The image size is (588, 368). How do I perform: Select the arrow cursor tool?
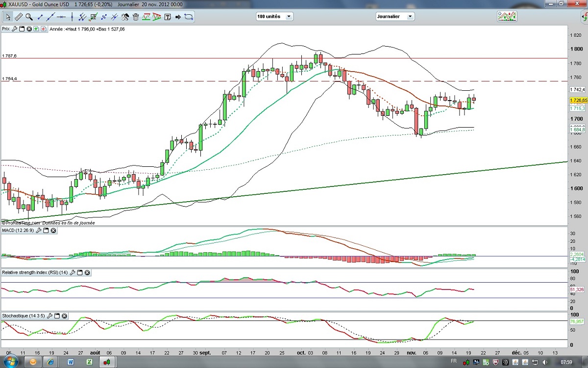pyautogui.click(x=8, y=17)
